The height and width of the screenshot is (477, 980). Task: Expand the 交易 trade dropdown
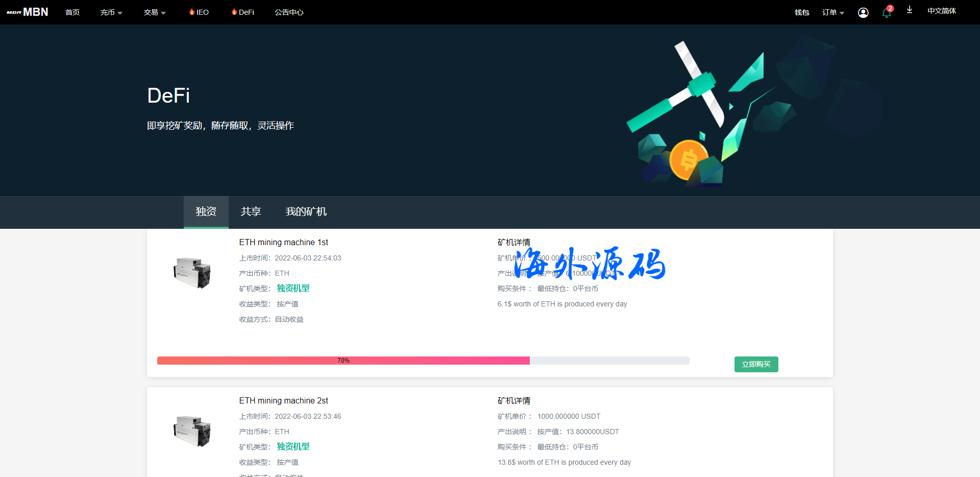coord(154,12)
